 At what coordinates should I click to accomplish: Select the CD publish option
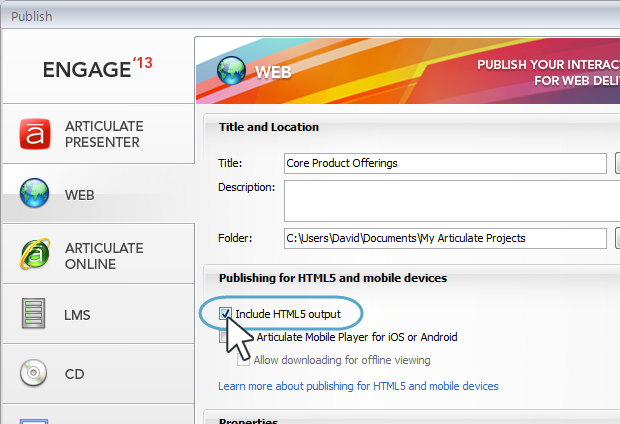[98, 373]
